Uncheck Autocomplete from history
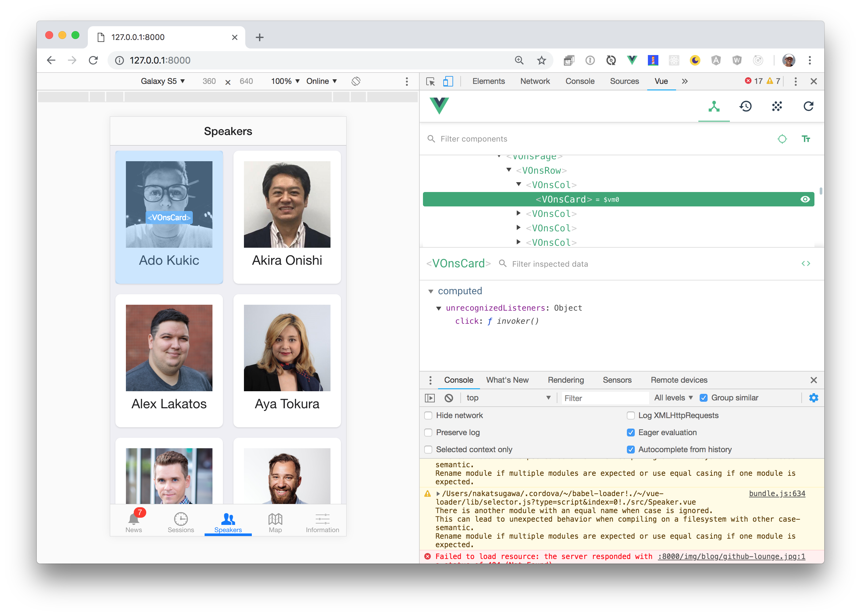The image size is (861, 616). click(x=631, y=450)
